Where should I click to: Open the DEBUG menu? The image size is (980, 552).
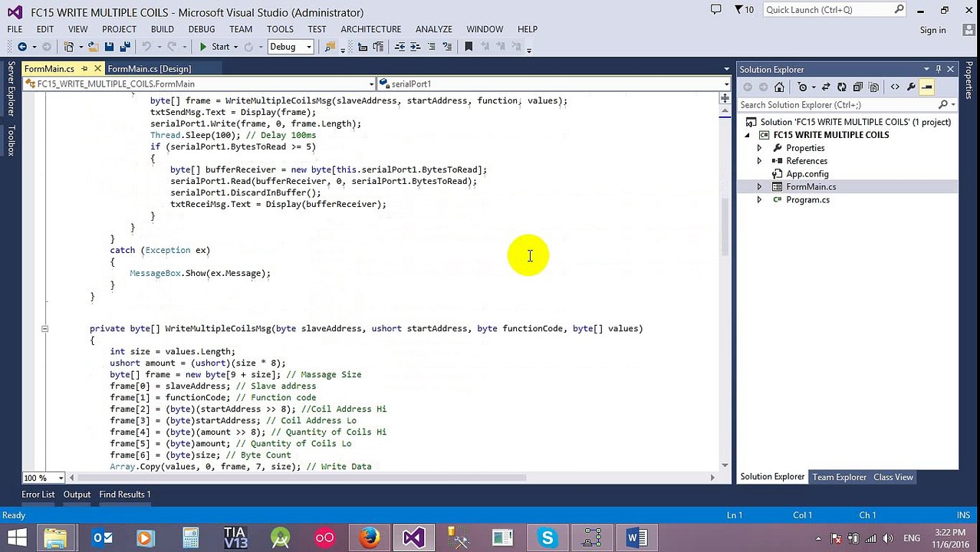pyautogui.click(x=202, y=29)
